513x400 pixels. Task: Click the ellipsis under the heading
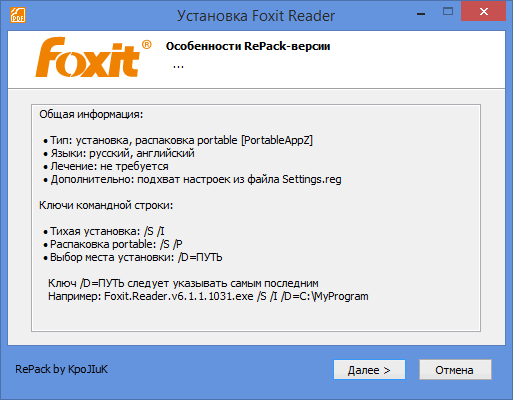(x=178, y=67)
